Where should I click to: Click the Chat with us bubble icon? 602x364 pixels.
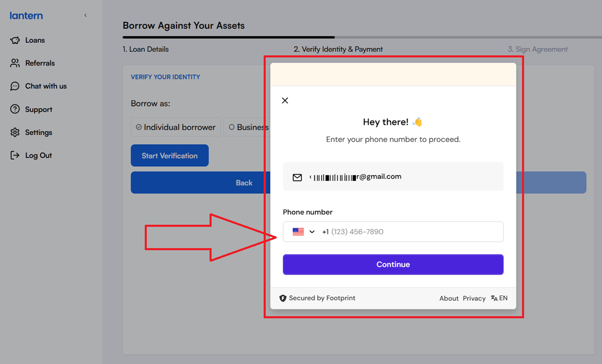pos(15,86)
